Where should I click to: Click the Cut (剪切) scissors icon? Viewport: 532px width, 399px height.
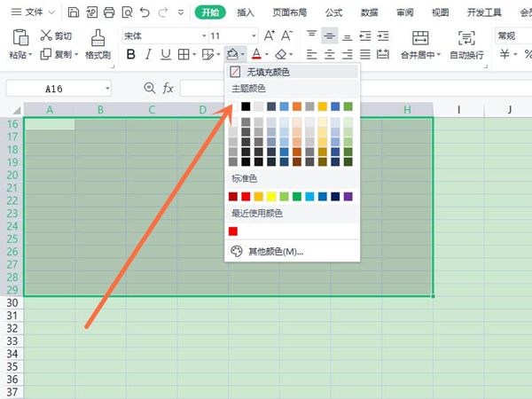tap(46, 35)
